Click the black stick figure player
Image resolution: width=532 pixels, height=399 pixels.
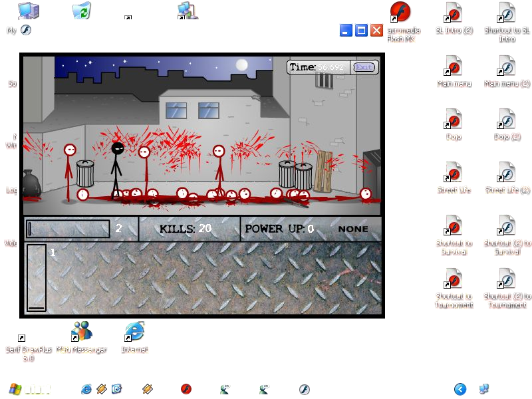[x=117, y=171]
